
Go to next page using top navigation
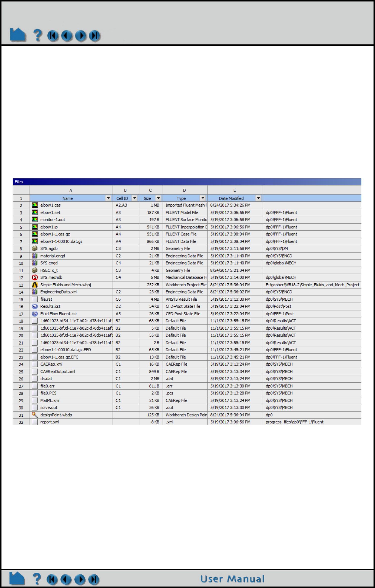tap(81, 36)
